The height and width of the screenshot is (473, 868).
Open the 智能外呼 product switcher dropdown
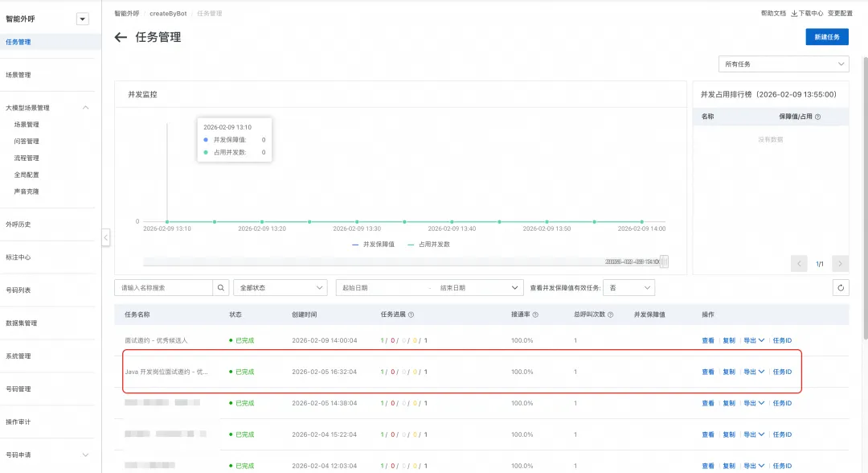[83, 19]
